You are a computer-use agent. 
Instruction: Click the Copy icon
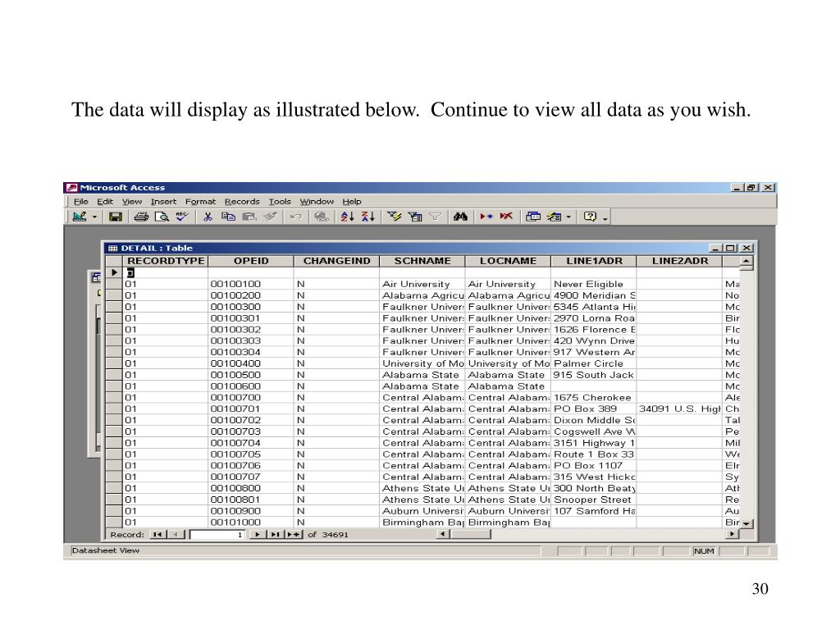click(x=229, y=217)
